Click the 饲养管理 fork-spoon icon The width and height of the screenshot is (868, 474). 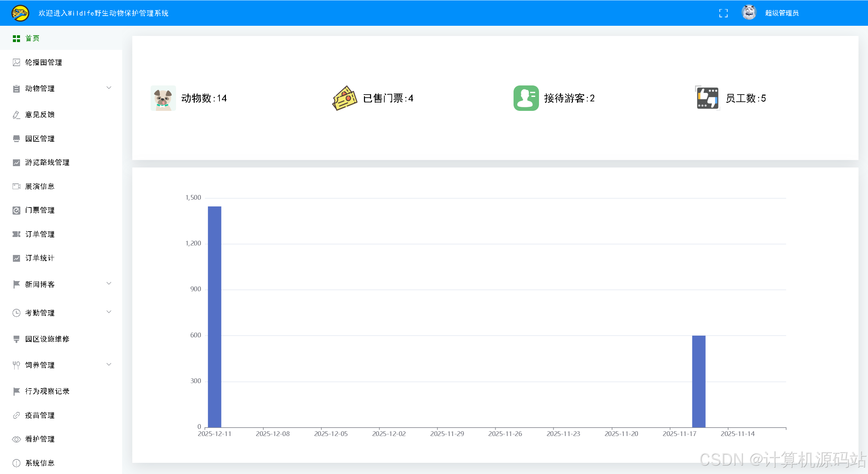click(16, 365)
